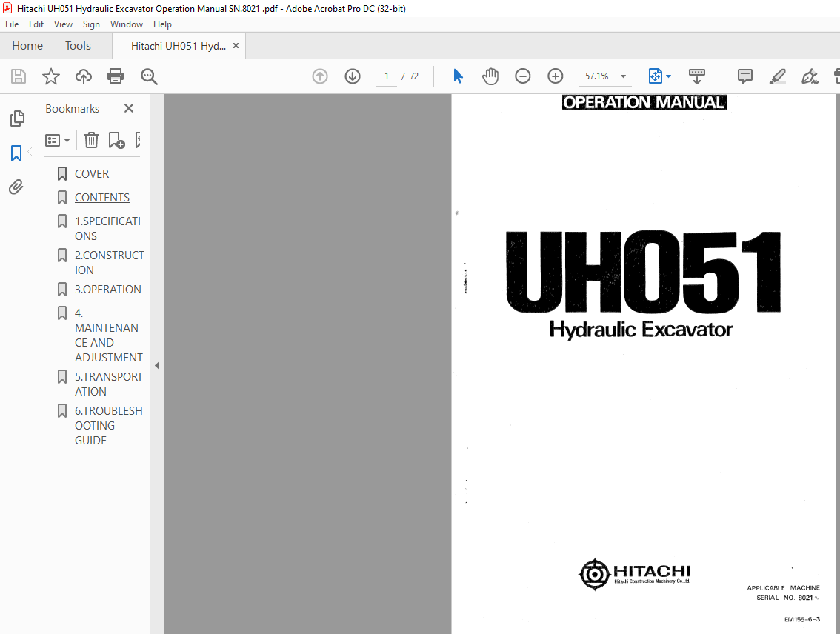Click the OPERATION MANUAL heading text
Viewport: 840px width, 634px height.
click(644, 102)
